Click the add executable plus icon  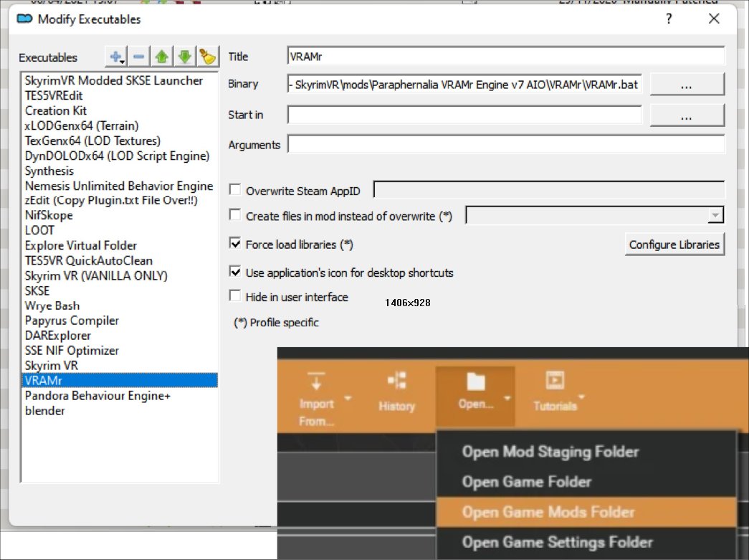[x=116, y=57]
